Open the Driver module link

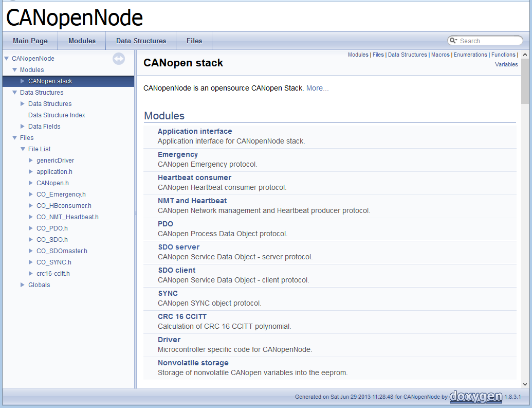pyautogui.click(x=169, y=340)
